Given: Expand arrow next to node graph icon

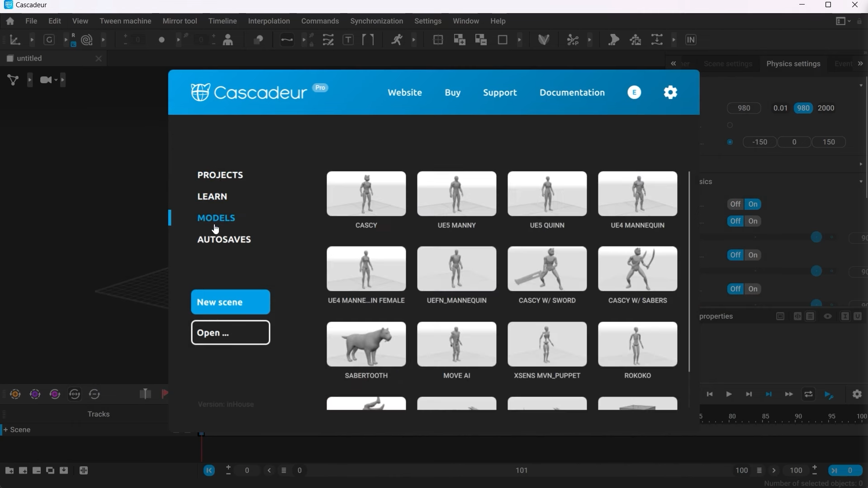Looking at the screenshot, I should 30,80.
